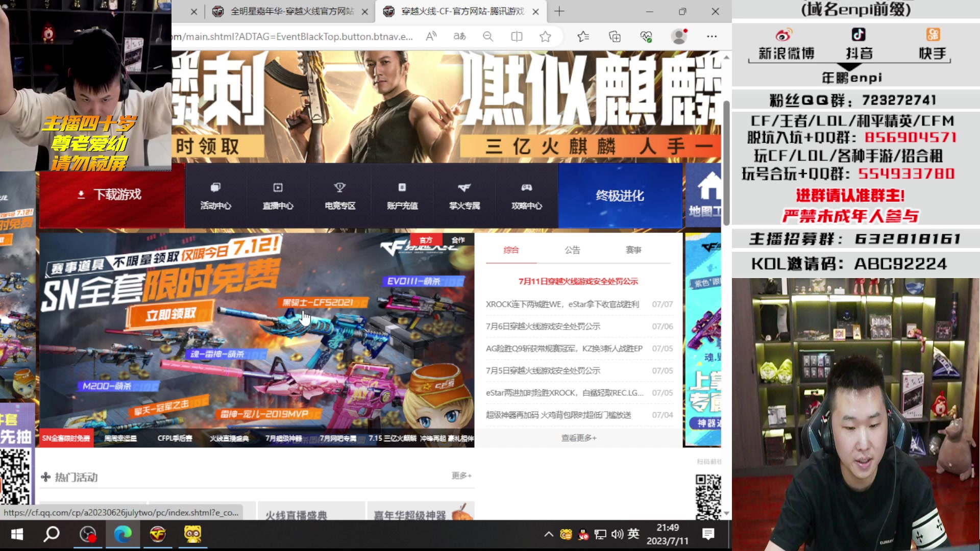Add page to favorites star icon
This screenshot has width=980, height=551.
click(x=545, y=36)
